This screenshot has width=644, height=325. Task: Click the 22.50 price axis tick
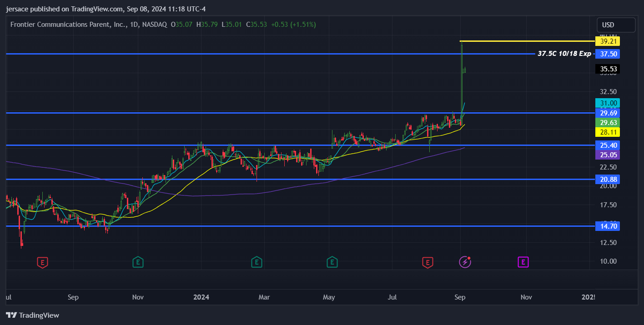click(x=609, y=166)
